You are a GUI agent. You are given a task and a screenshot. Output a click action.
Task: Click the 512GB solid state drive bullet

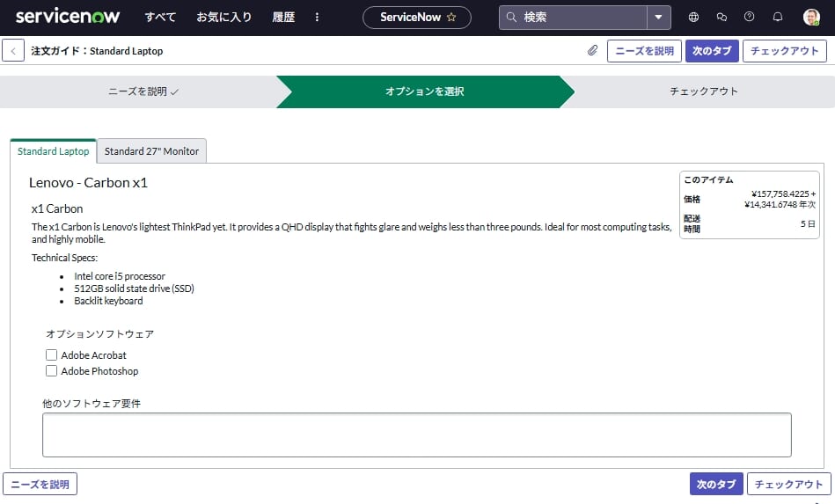pos(135,289)
